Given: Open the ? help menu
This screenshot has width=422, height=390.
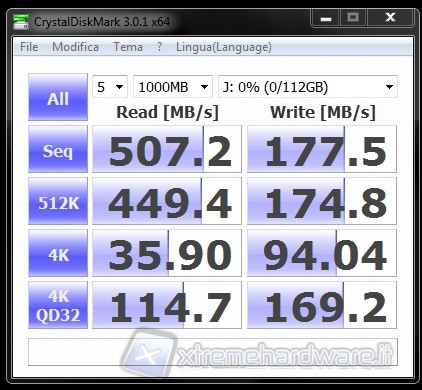Looking at the screenshot, I should point(160,47).
